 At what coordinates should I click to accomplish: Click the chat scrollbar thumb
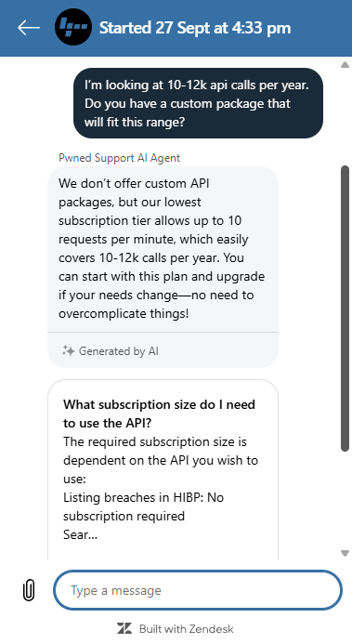coord(345,309)
